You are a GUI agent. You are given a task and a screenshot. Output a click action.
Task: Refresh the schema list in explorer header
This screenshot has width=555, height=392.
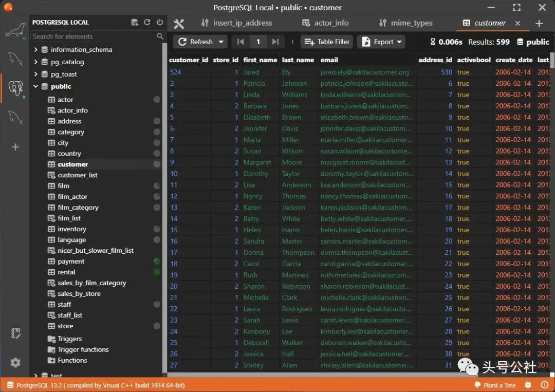[147, 22]
